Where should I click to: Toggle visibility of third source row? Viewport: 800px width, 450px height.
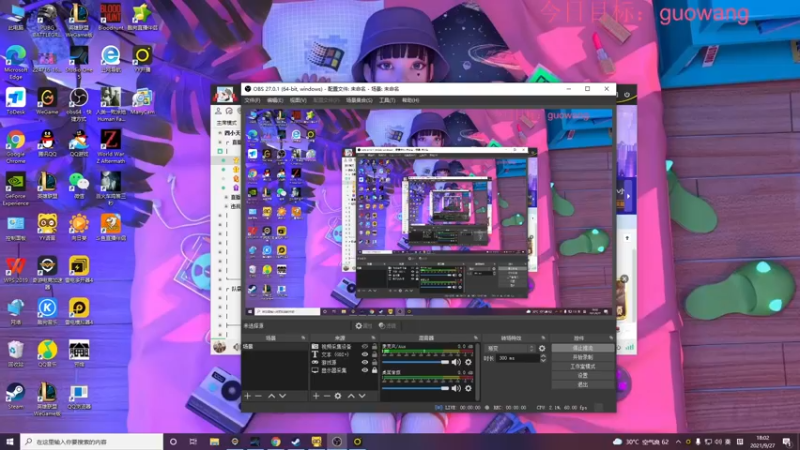tap(364, 362)
